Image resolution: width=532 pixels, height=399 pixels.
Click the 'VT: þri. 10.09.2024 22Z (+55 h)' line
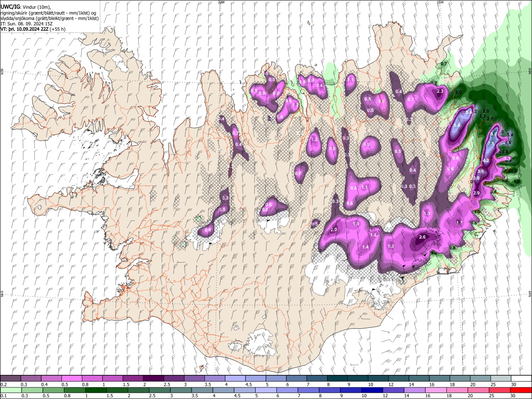[x=33, y=29]
